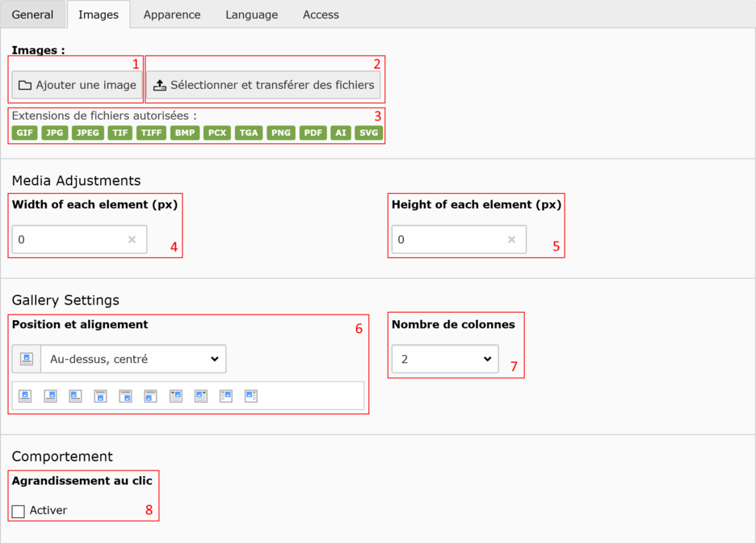Screen dimensions: 756x544
Task: Enable the Activer click-enlarge checkbox
Action: tap(19, 511)
